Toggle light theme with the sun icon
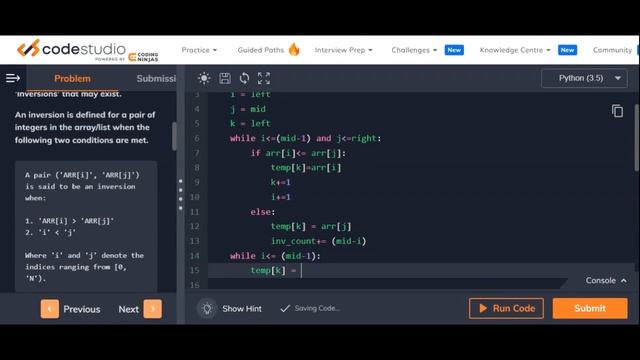 pyautogui.click(x=204, y=78)
